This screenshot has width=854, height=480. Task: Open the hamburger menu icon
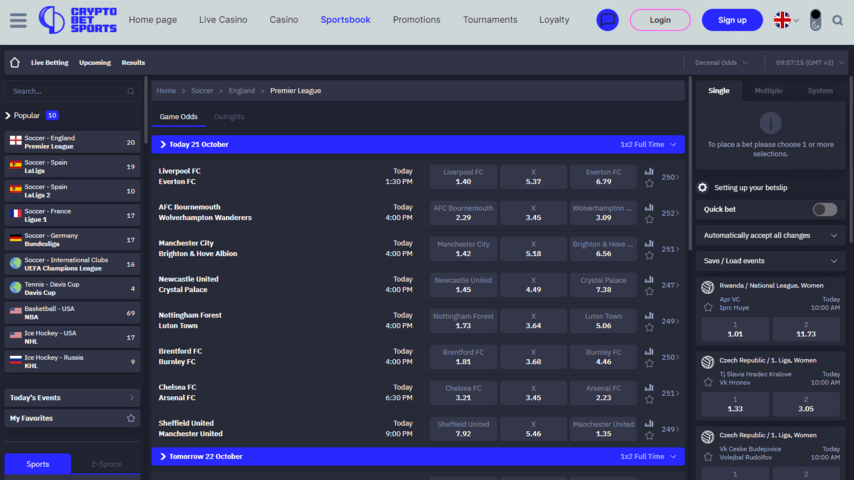pyautogui.click(x=18, y=20)
